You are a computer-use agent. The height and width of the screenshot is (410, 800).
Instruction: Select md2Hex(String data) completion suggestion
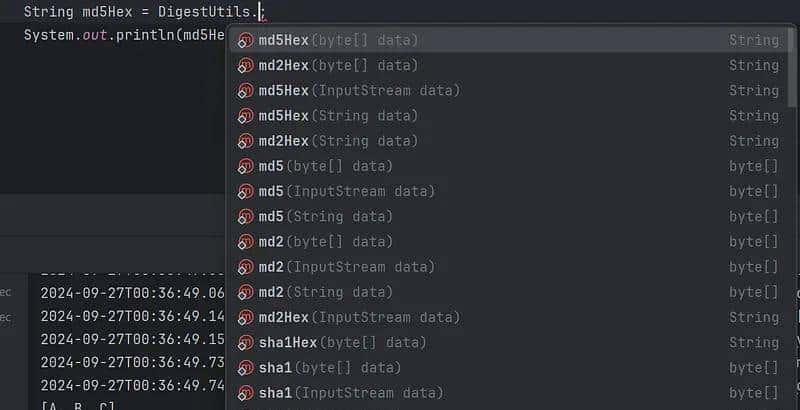click(x=338, y=141)
